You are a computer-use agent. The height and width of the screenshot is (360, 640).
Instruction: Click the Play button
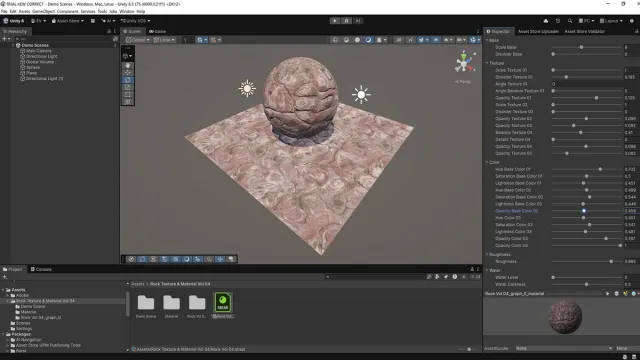335,21
